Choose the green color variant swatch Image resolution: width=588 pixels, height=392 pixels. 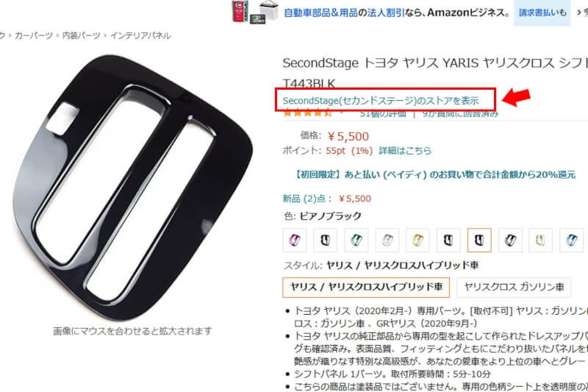356,240
